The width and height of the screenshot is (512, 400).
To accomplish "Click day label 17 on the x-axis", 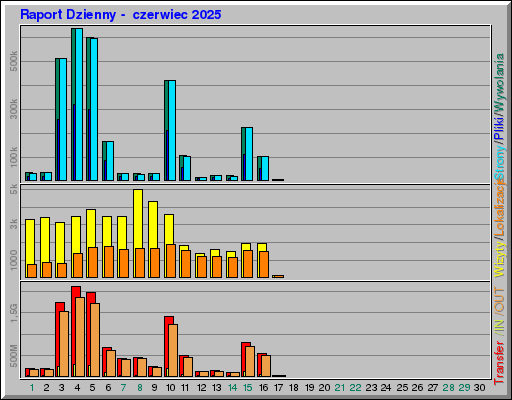I will tap(278, 388).
